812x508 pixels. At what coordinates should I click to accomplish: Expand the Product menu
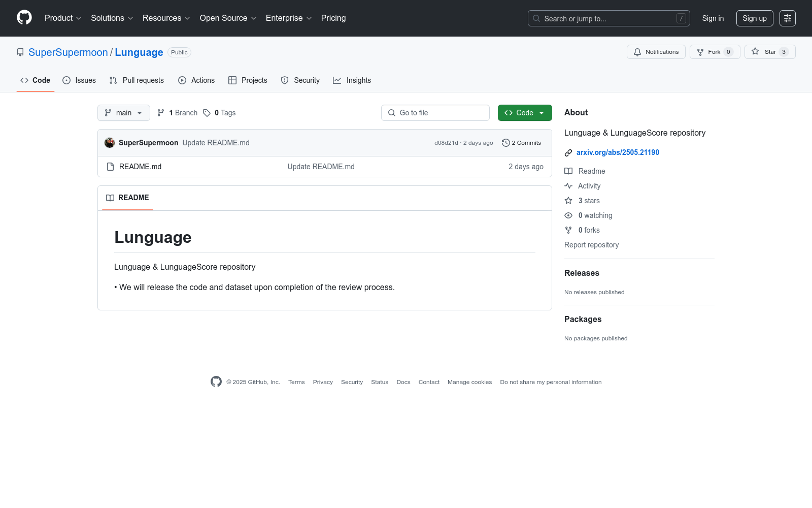[63, 18]
